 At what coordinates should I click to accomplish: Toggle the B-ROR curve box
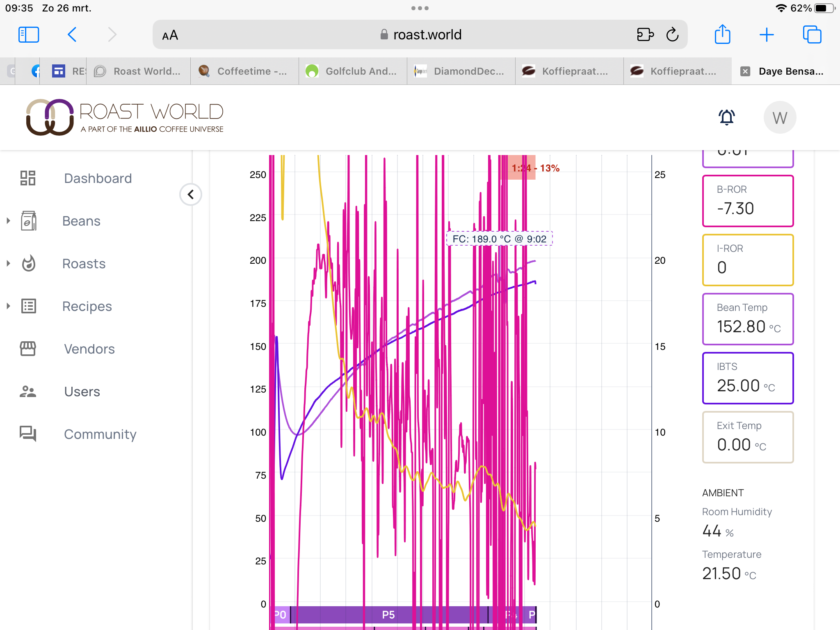748,201
